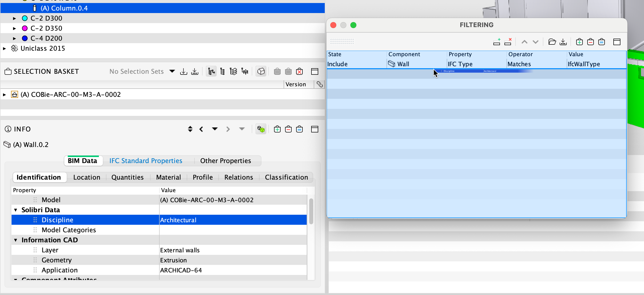Add a new filter rule row
This screenshot has width=644, height=295.
[497, 42]
